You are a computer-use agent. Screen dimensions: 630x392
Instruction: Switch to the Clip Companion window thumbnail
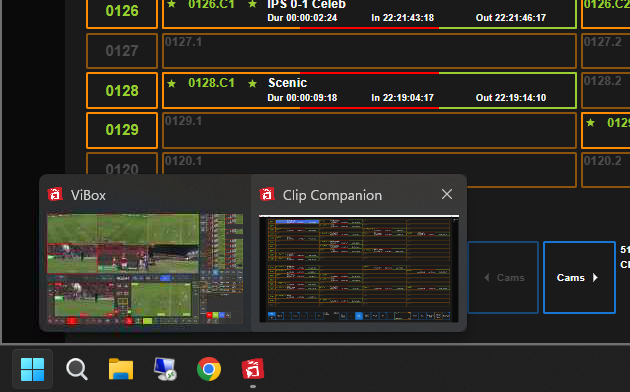[x=359, y=269]
